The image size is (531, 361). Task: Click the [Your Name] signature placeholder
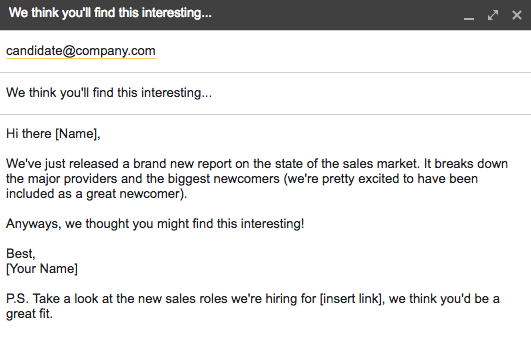[42, 269]
